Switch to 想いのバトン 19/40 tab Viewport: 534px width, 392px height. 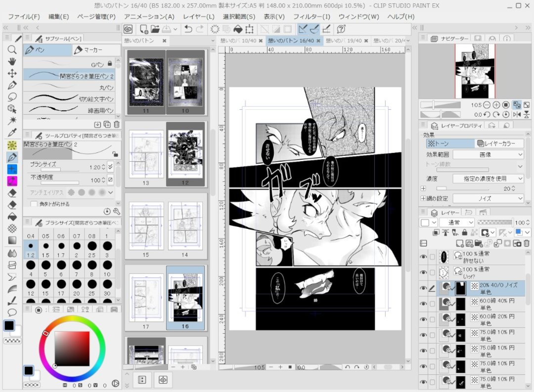(344, 41)
